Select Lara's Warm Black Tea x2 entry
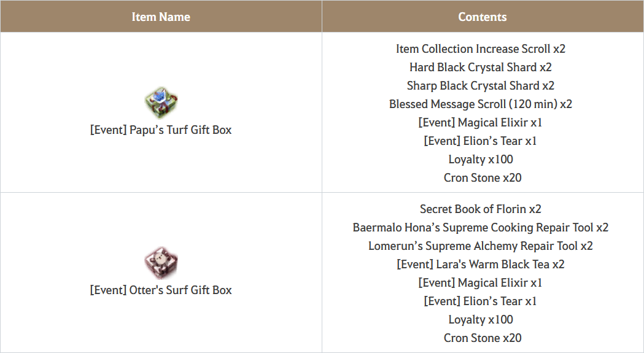This screenshot has height=353, width=644. [x=481, y=265]
